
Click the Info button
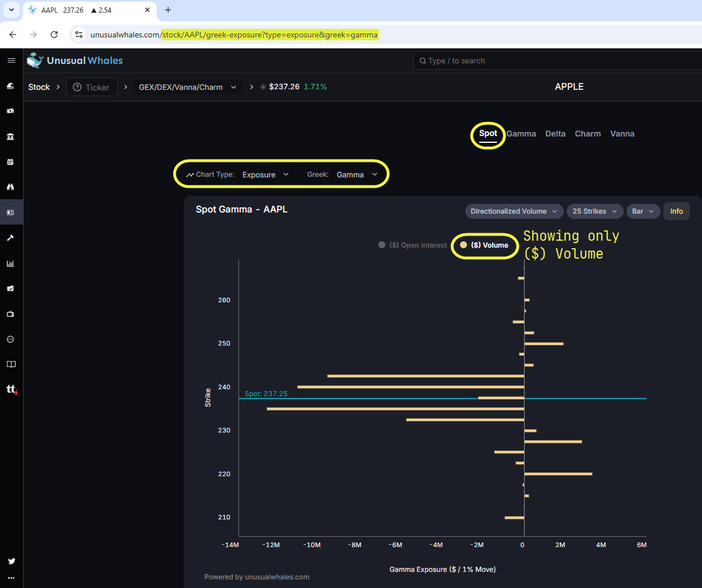click(x=676, y=211)
